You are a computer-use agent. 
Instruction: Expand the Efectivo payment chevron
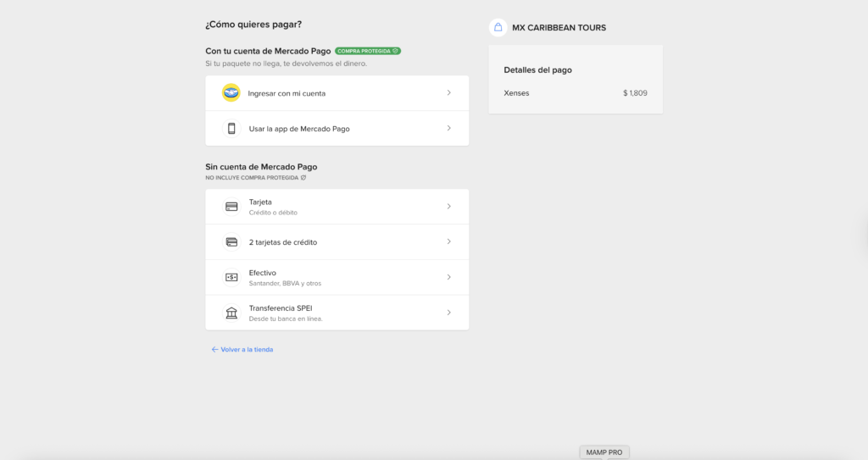click(448, 277)
